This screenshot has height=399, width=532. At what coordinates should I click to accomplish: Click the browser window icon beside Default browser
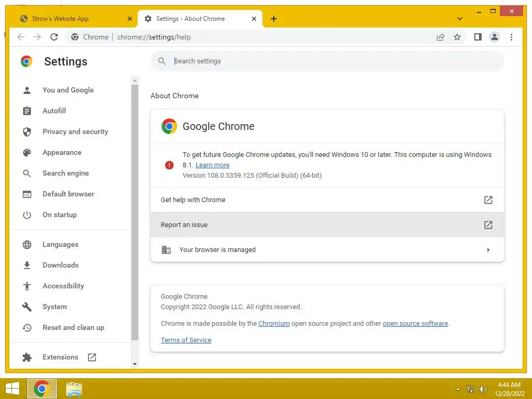tap(27, 194)
